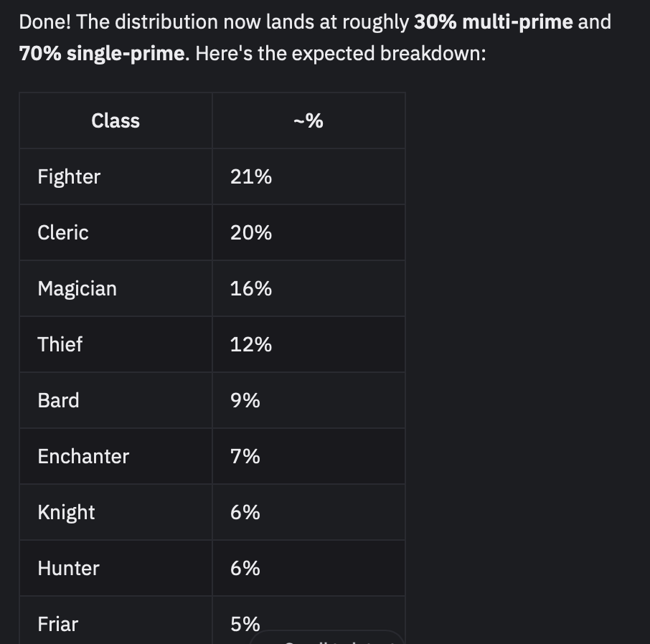Select the Enchanter class cell
The height and width of the screenshot is (644, 650).
coord(83,456)
